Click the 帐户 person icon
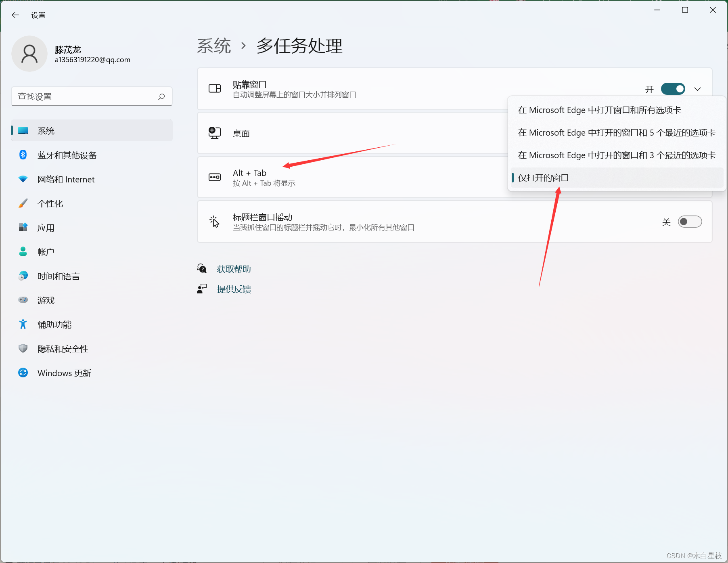 click(23, 251)
